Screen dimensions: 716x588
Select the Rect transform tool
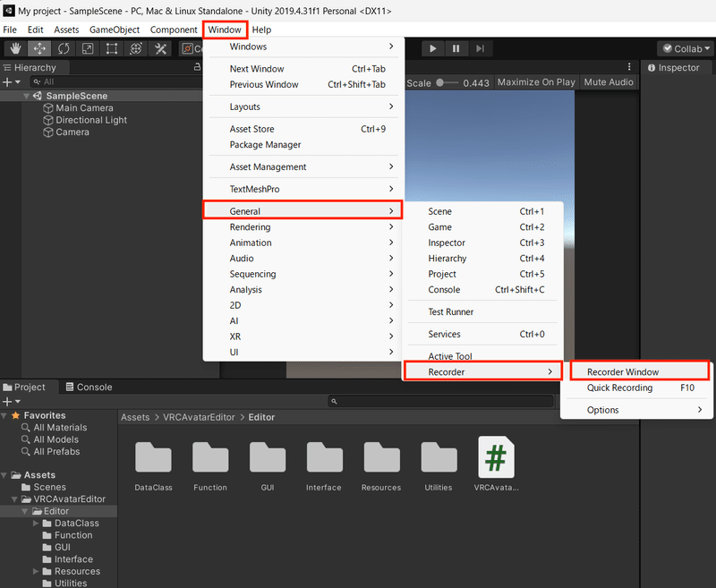[x=112, y=48]
